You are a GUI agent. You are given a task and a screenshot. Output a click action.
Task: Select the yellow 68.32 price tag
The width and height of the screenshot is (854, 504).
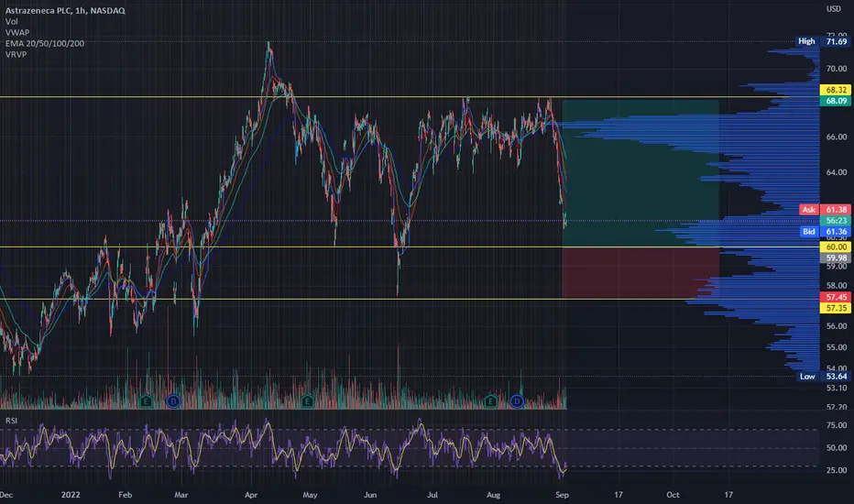[x=836, y=90]
